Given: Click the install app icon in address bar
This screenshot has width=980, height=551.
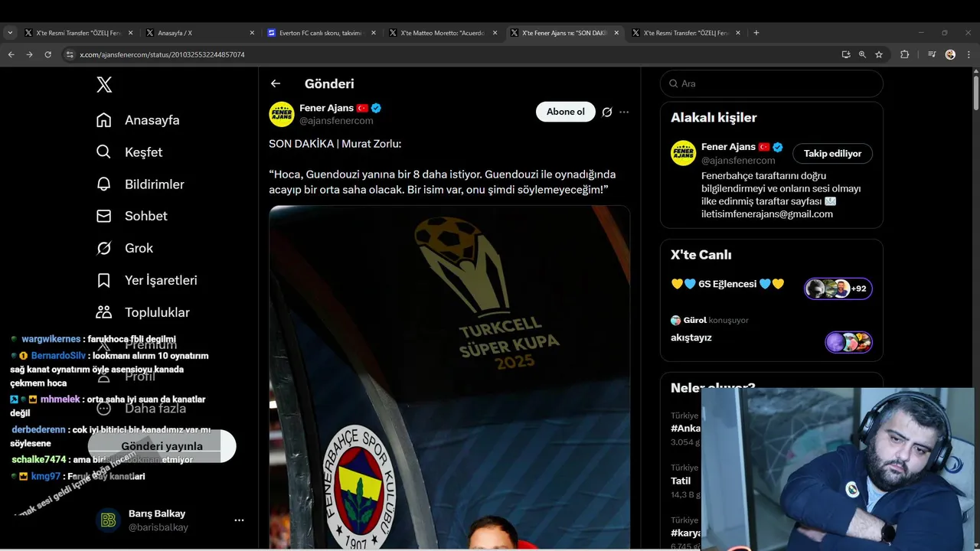Looking at the screenshot, I should pos(845,54).
